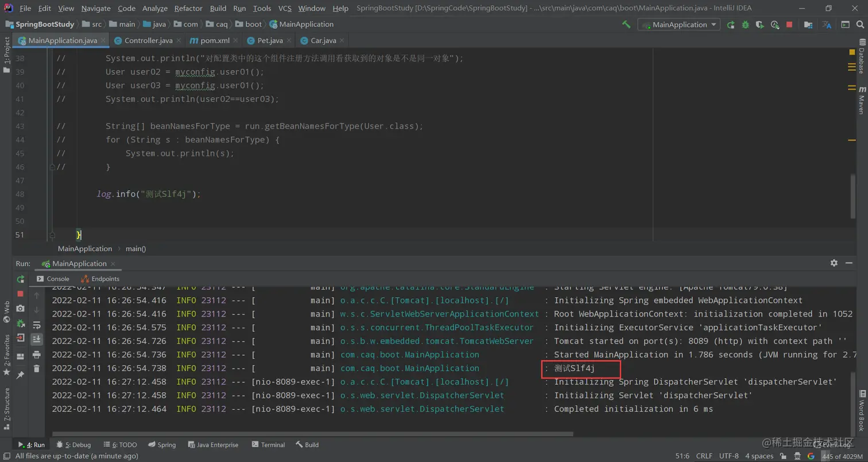
Task: Toggle scroll to end of console
Action: [x=37, y=339]
